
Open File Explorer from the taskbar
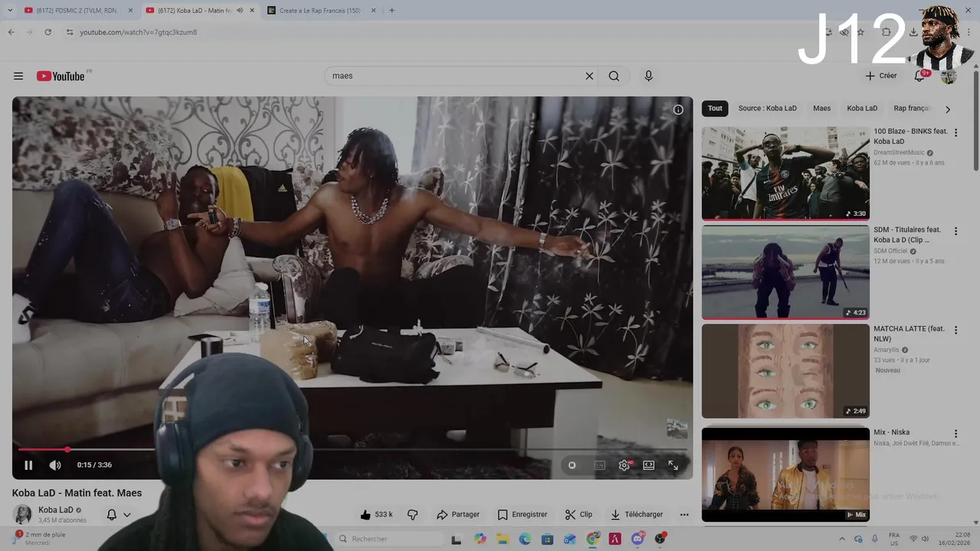(x=503, y=539)
